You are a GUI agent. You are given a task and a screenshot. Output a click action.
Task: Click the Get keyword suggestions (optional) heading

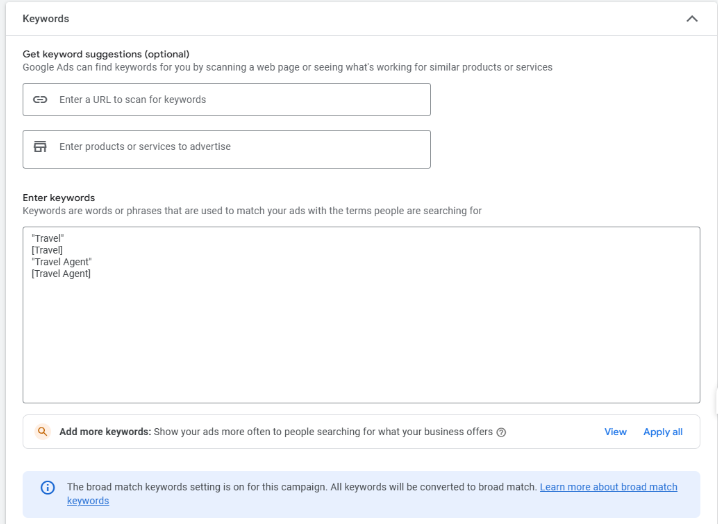(x=106, y=54)
